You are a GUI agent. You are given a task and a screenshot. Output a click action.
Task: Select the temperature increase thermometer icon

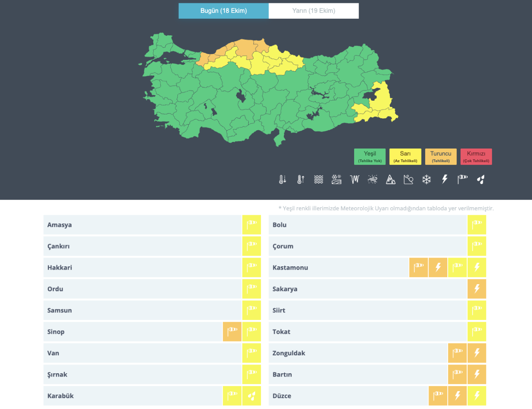(300, 179)
